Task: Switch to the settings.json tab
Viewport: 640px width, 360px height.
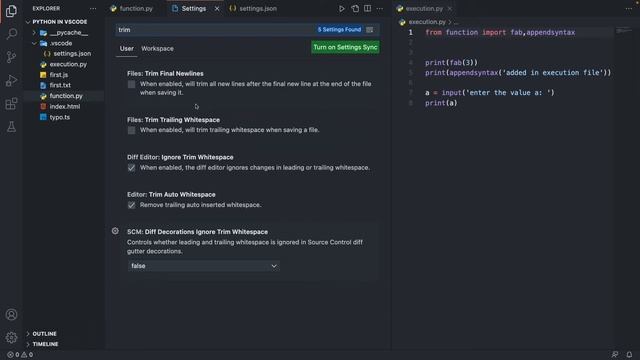Action: 253,9
